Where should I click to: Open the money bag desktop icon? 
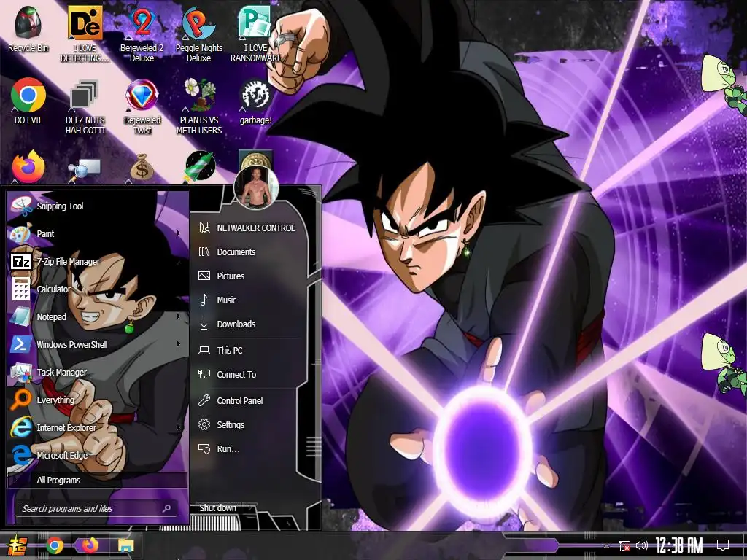point(142,168)
